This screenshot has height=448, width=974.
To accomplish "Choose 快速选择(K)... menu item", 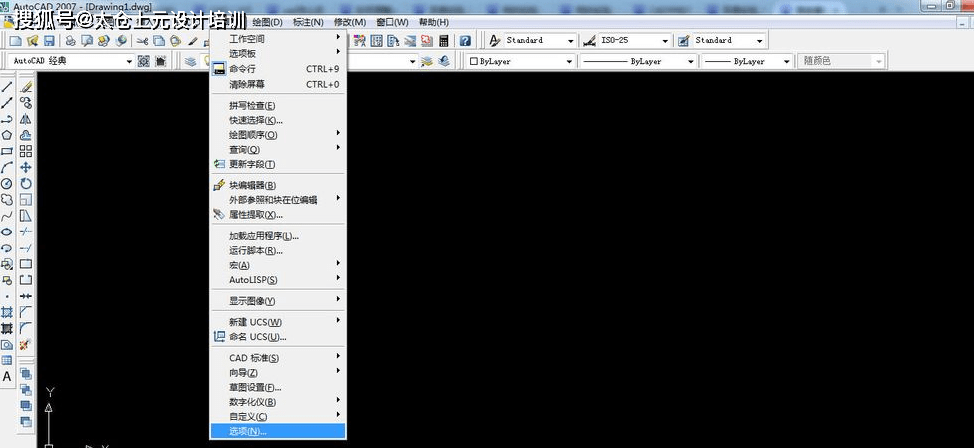I will 278,120.
